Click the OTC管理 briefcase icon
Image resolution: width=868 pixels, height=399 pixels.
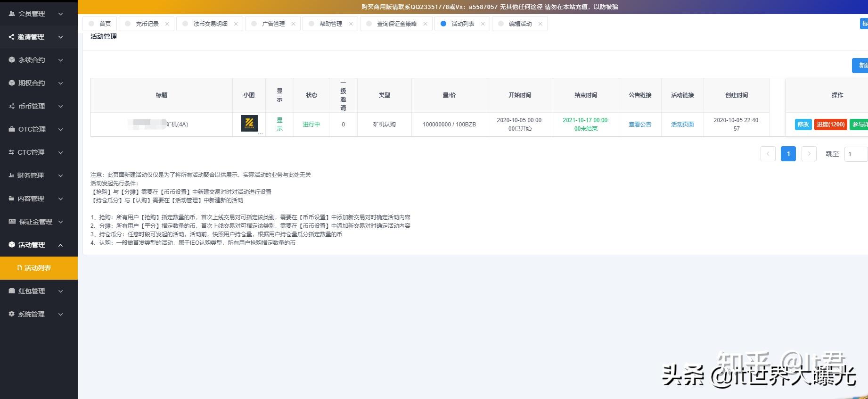(12, 129)
